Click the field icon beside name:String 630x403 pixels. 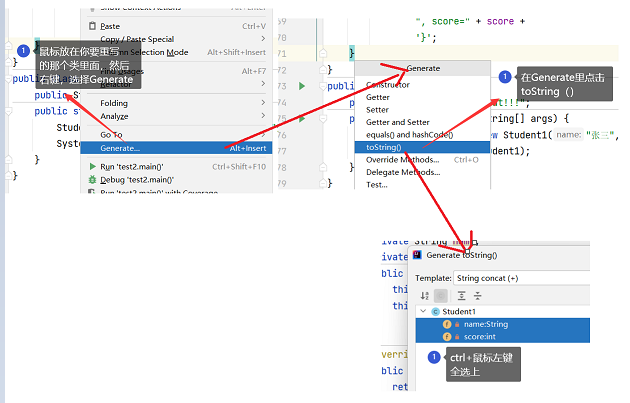[447, 324]
